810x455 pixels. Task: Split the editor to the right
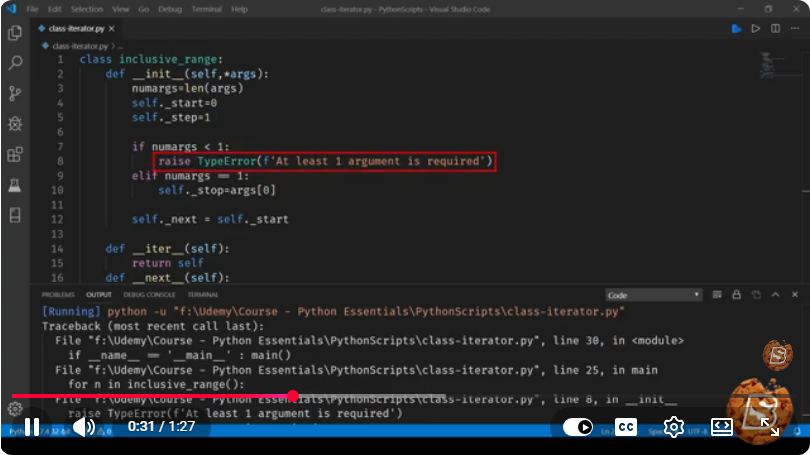(775, 28)
